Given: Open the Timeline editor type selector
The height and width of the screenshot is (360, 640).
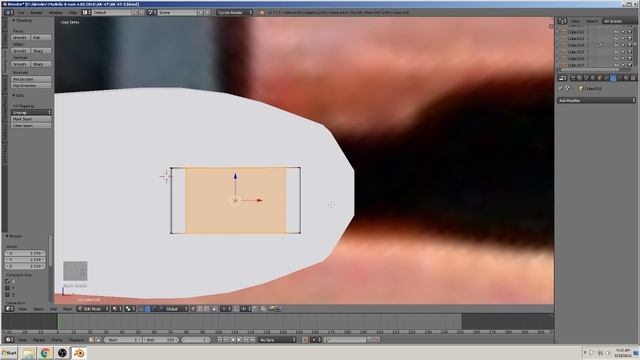Looking at the screenshot, I should pos(9,340).
